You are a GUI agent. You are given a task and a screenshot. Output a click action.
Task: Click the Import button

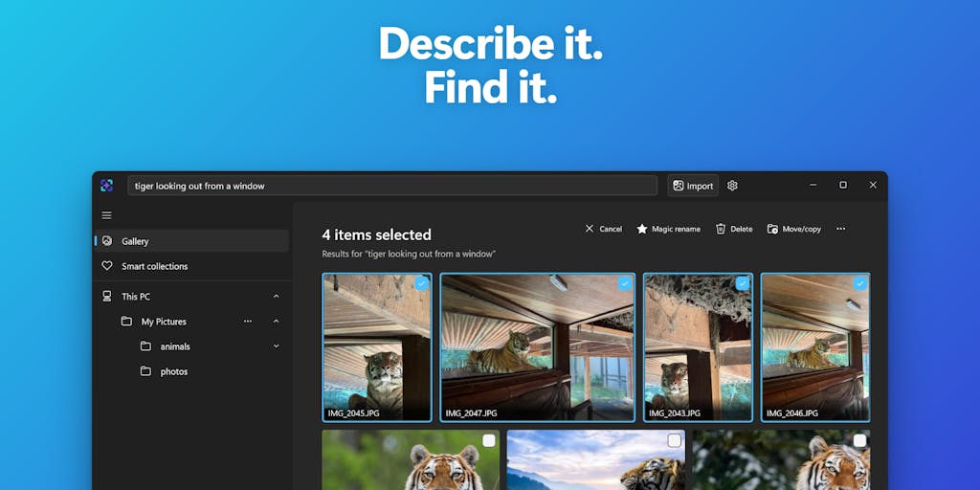coord(693,186)
